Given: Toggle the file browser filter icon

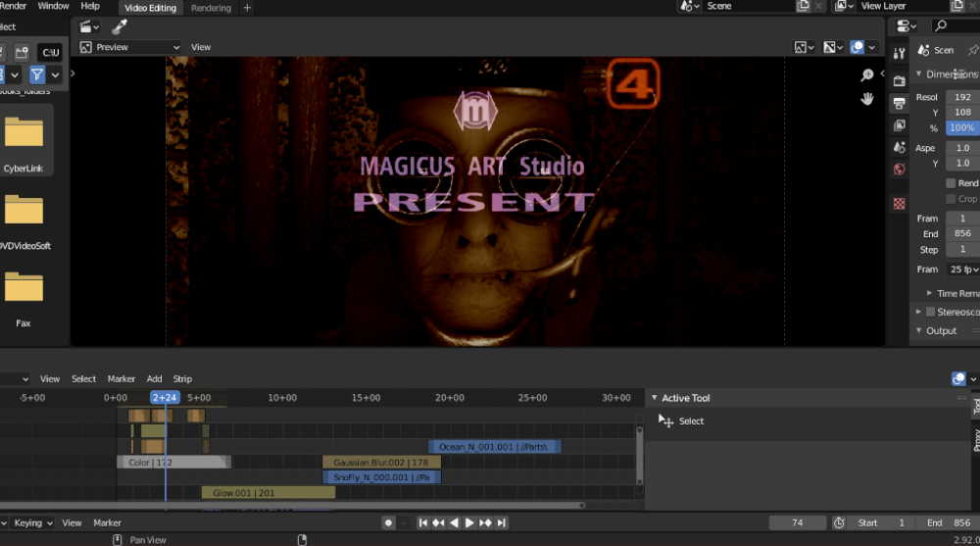Looking at the screenshot, I should (x=36, y=74).
